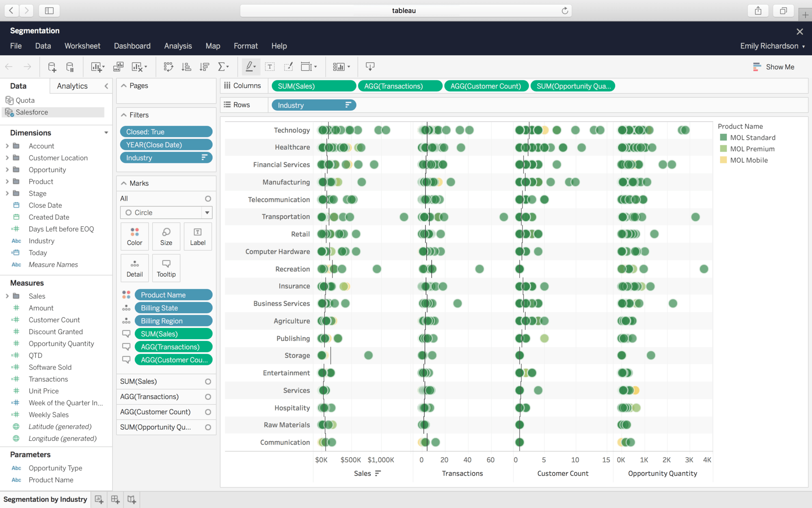Click the presentation mode toolbar icon
Image resolution: width=812 pixels, height=508 pixels.
(x=370, y=66)
